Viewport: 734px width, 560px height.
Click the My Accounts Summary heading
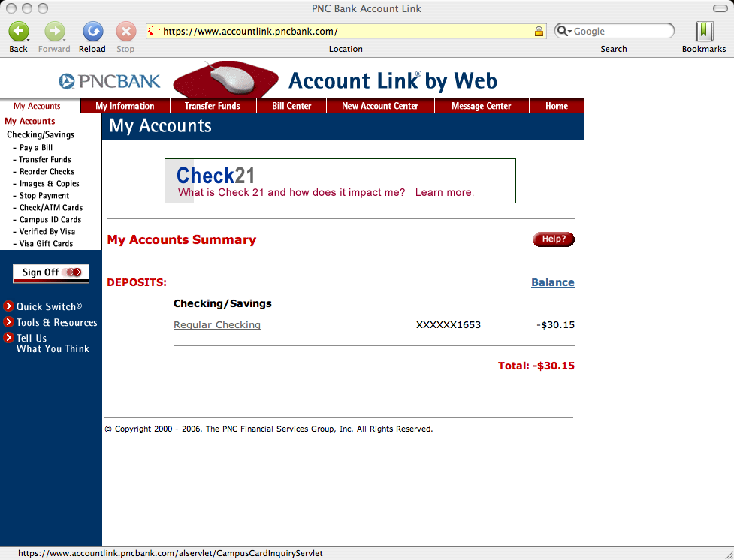click(x=182, y=239)
